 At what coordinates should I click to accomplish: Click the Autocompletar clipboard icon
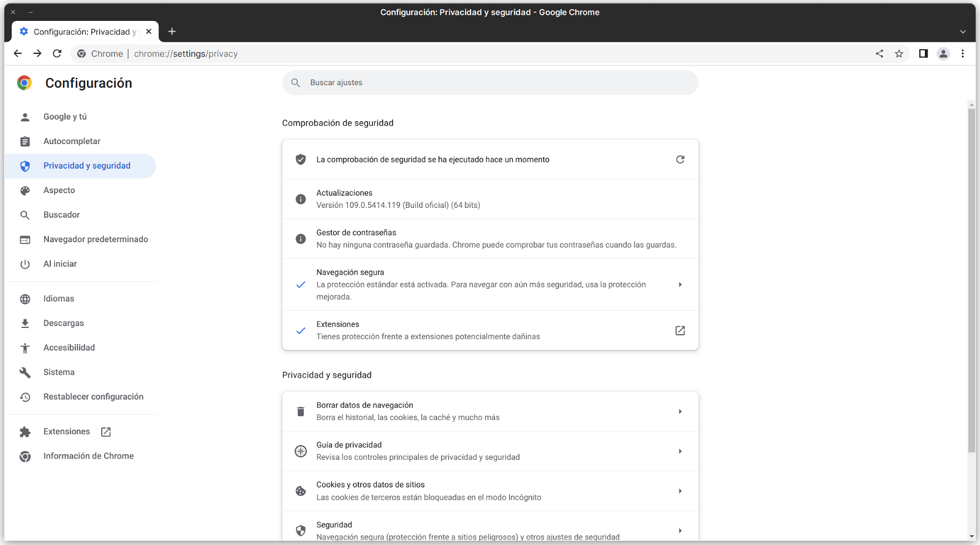click(25, 142)
